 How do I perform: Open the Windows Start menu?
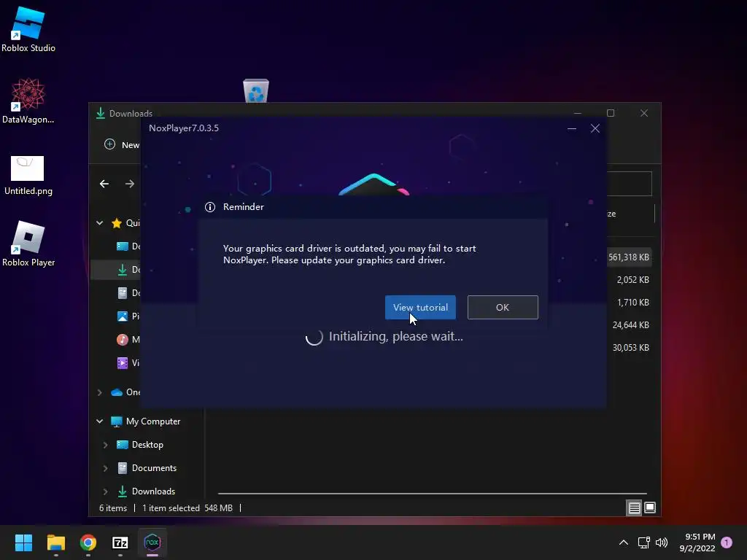pyautogui.click(x=23, y=542)
